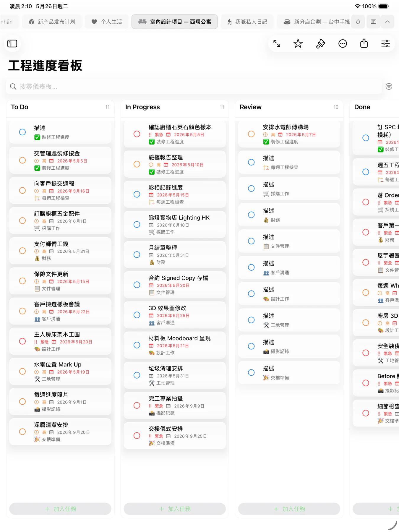This screenshot has width=399, height=532.
Task: Check off 訂購廚櫃五金配件 task
Action: (22, 220)
